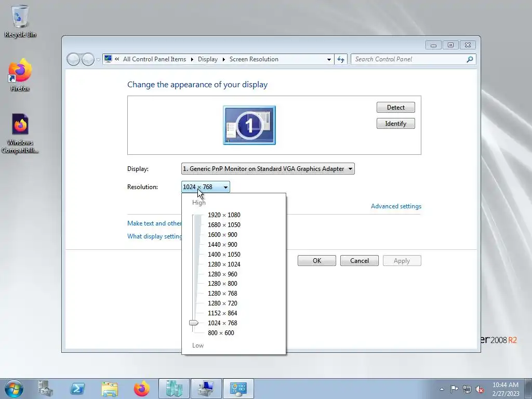This screenshot has height=399, width=532.
Task: Choose 1280 × 1024 resolution
Action: tap(224, 264)
